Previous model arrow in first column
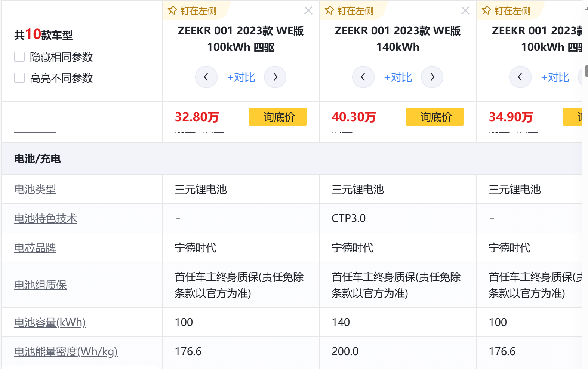The width and height of the screenshot is (588, 369). [x=206, y=77]
